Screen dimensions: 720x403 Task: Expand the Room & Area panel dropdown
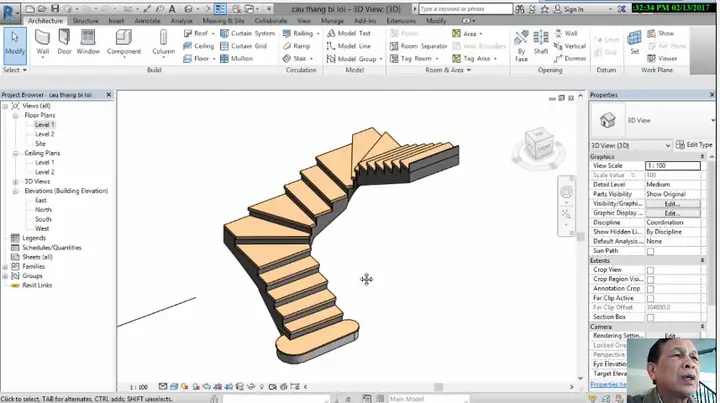tap(448, 70)
